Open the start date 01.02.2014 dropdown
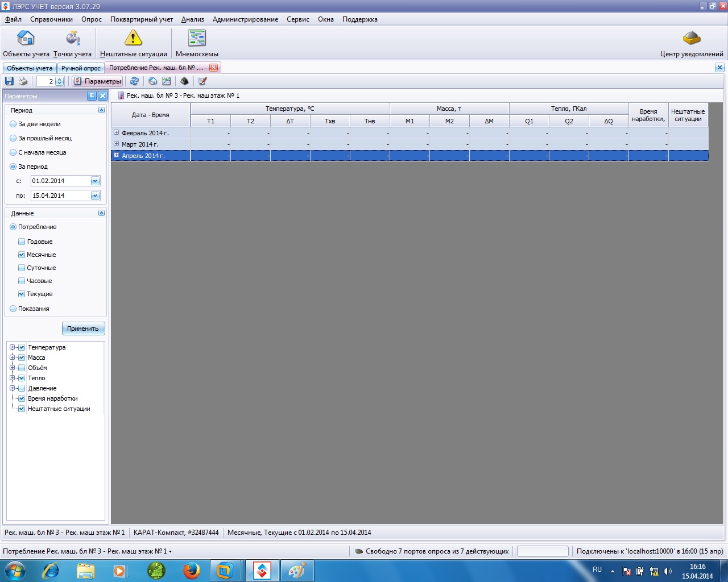728x582 pixels. point(95,181)
